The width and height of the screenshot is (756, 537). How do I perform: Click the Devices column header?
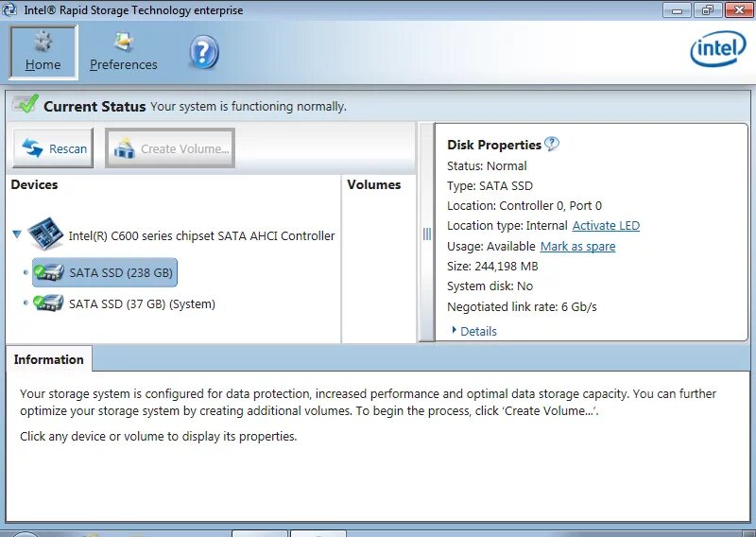coord(34,184)
